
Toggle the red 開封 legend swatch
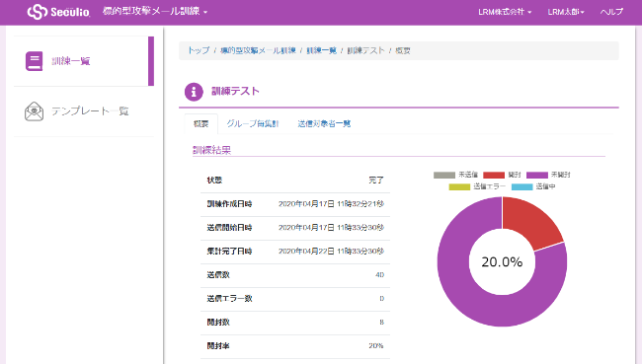494,175
